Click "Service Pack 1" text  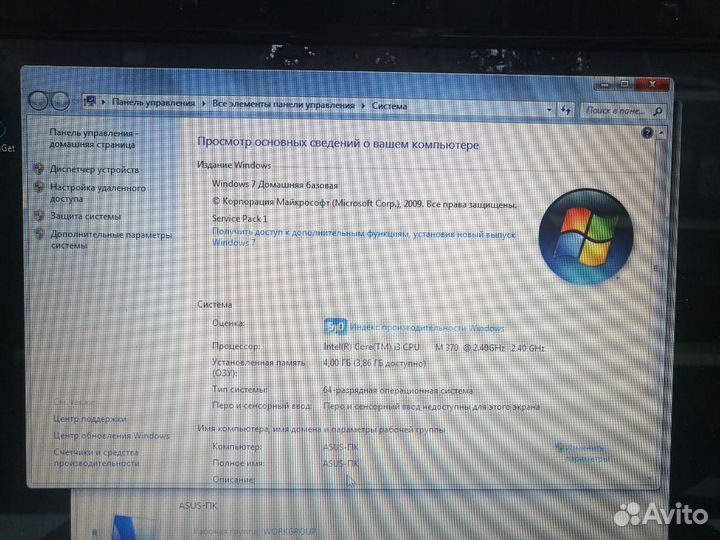point(239,219)
